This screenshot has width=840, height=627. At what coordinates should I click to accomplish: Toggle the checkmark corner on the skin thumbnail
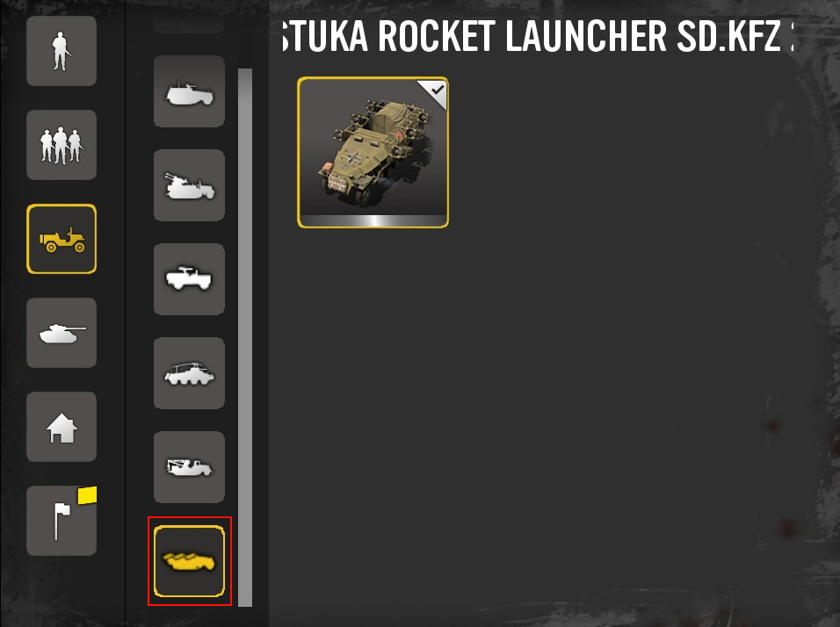pyautogui.click(x=435, y=92)
